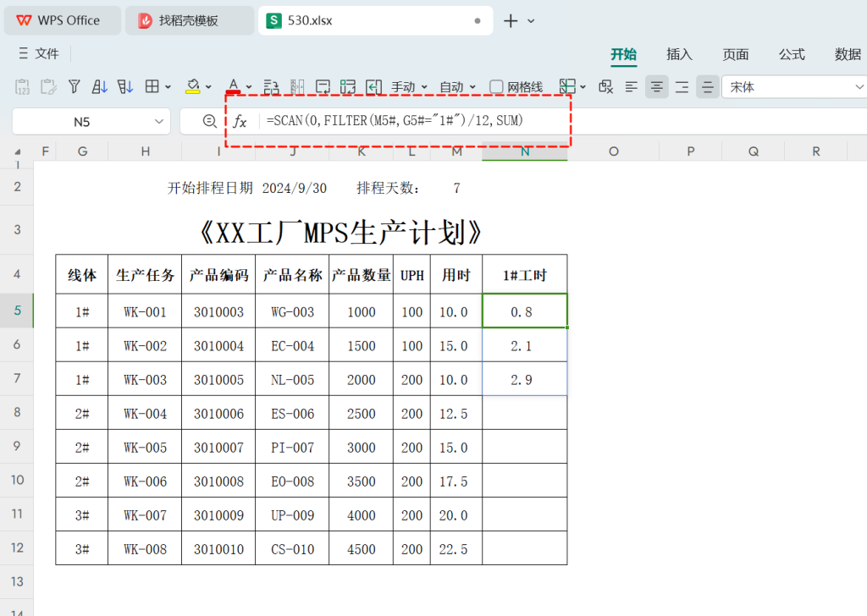
Task: Open the filter funnel tool
Action: coord(75,87)
